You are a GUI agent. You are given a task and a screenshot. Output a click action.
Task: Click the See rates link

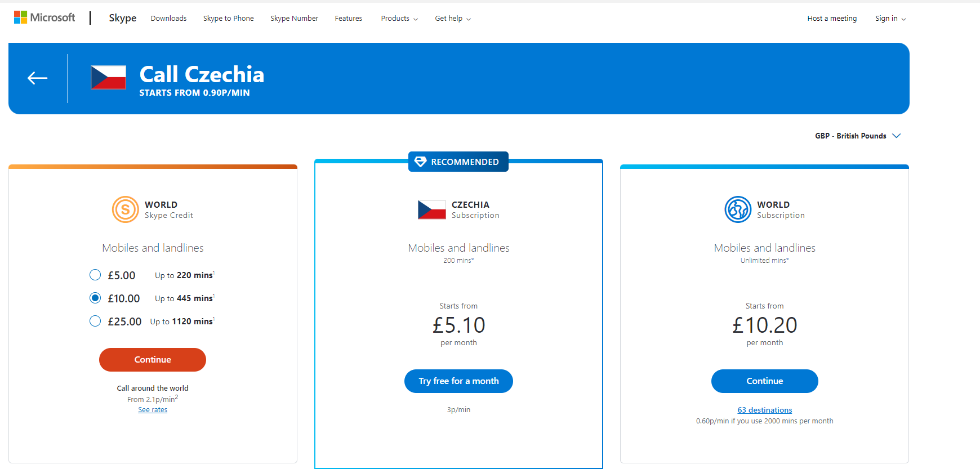pyautogui.click(x=153, y=410)
